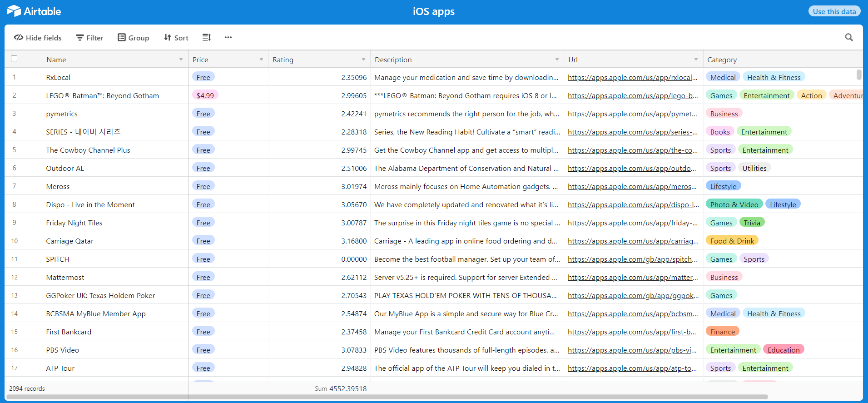Image resolution: width=868 pixels, height=403 pixels.
Task: Open Rating column dropdown arrow
Action: coord(363,60)
